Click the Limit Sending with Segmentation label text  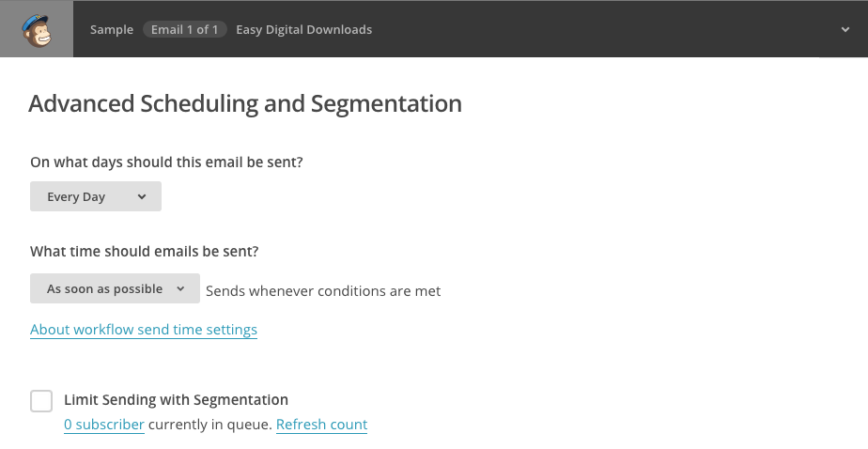click(x=176, y=400)
